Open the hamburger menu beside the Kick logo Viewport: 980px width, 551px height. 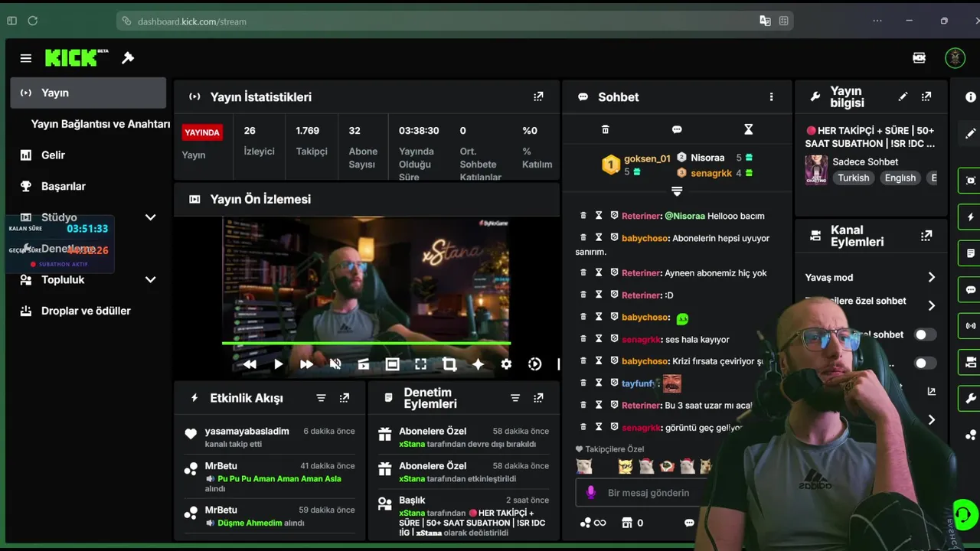tap(26, 58)
